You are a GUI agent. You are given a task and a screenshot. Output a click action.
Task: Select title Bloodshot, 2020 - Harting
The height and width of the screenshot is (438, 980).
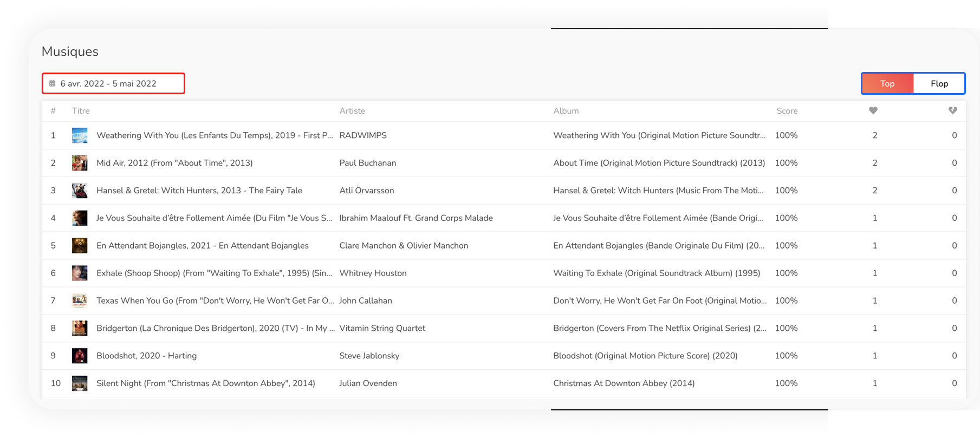pyautogui.click(x=146, y=356)
